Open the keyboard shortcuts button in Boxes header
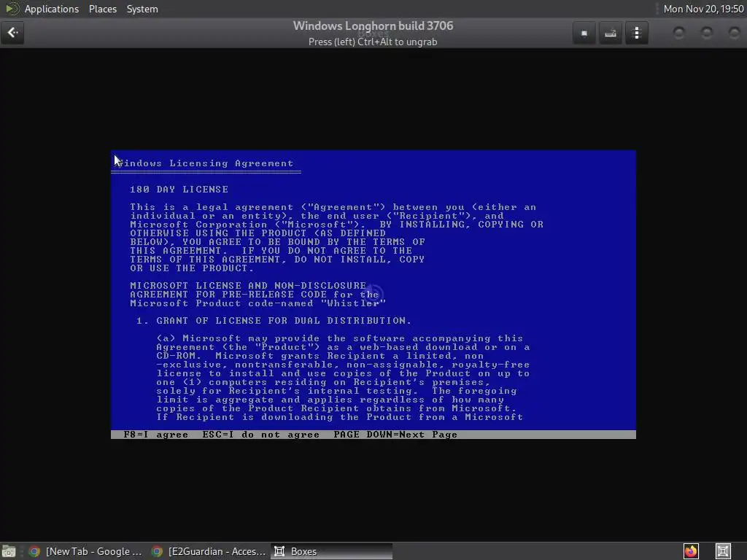The image size is (747, 560). click(611, 34)
